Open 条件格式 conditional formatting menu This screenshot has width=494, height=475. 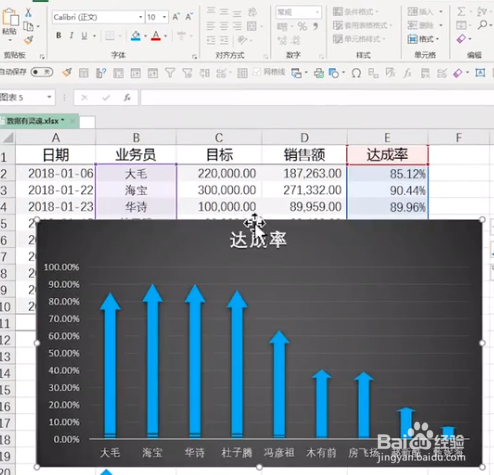(x=356, y=12)
